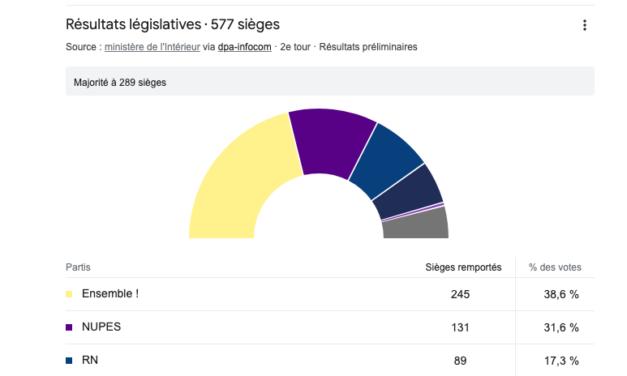Click the yellow Ensemble color square
Viewport: 627px width, 376px height.
(x=69, y=294)
